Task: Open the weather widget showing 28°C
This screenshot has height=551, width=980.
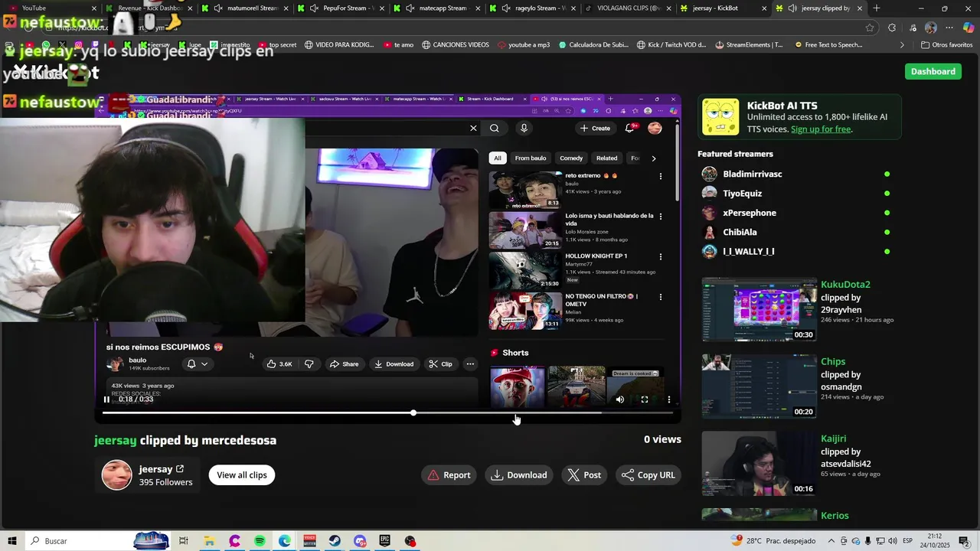Action: (773, 541)
